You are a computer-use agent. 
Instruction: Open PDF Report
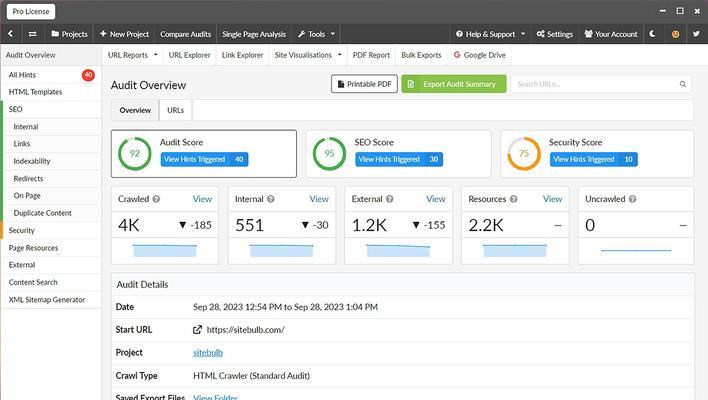pyautogui.click(x=371, y=55)
